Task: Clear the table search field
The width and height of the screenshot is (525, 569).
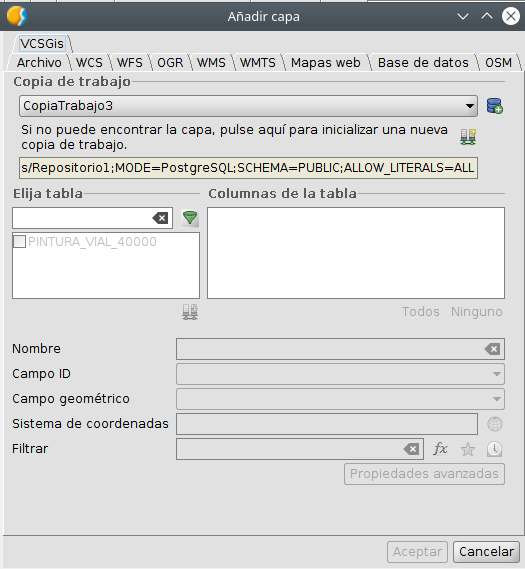Action: [160, 218]
